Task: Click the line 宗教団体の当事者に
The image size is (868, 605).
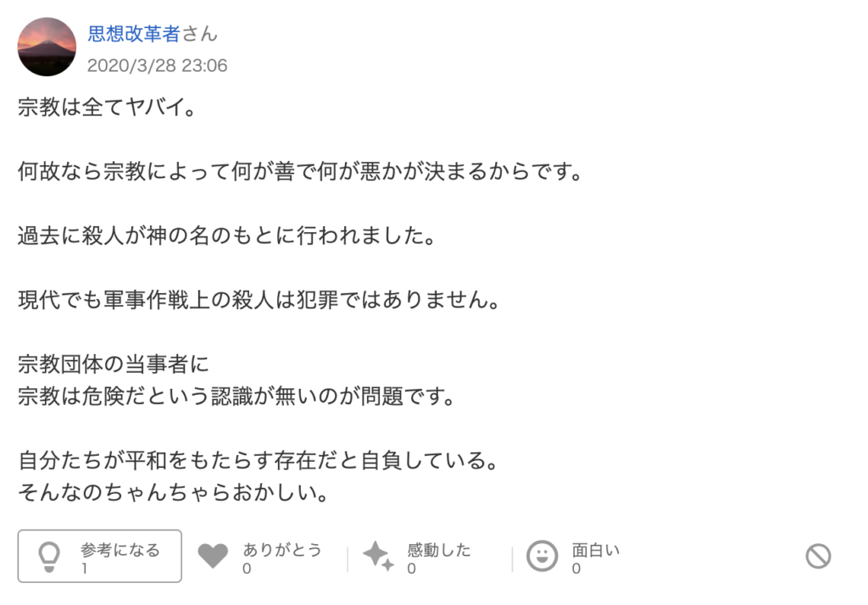Action: click(x=114, y=364)
